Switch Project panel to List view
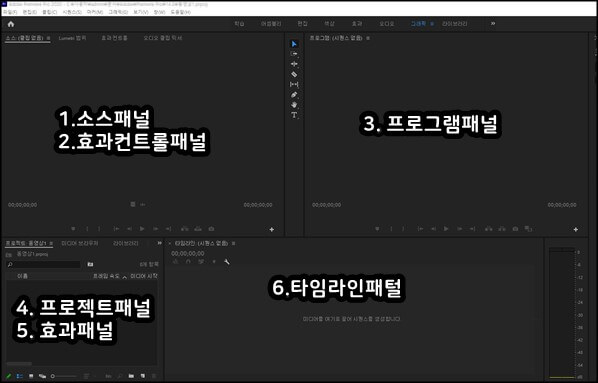Screen dimensions: 598x383 point(19,376)
